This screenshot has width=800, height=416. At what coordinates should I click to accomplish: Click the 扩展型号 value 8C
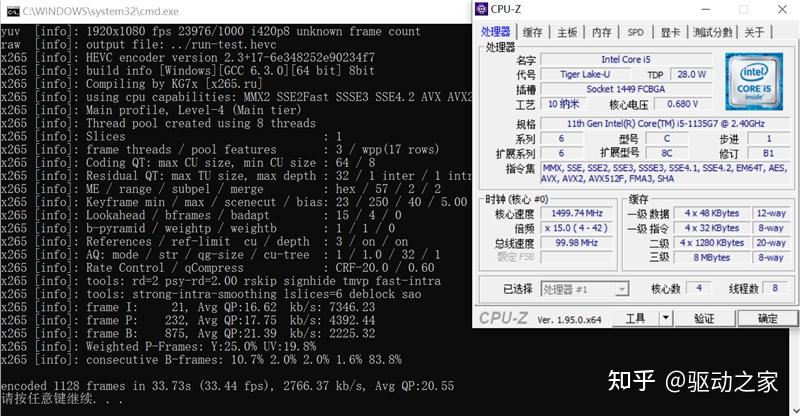click(x=666, y=153)
